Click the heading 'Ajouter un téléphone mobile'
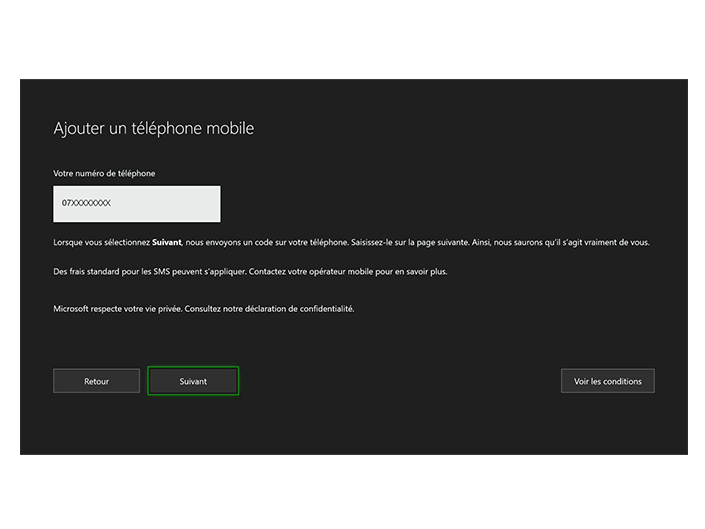The image size is (705, 529). point(154,129)
